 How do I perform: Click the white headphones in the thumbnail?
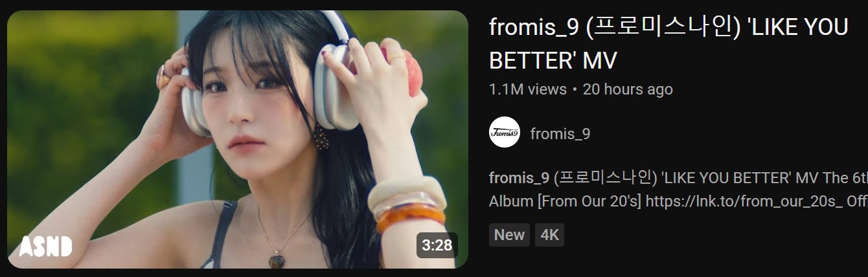pyautogui.click(x=337, y=84)
